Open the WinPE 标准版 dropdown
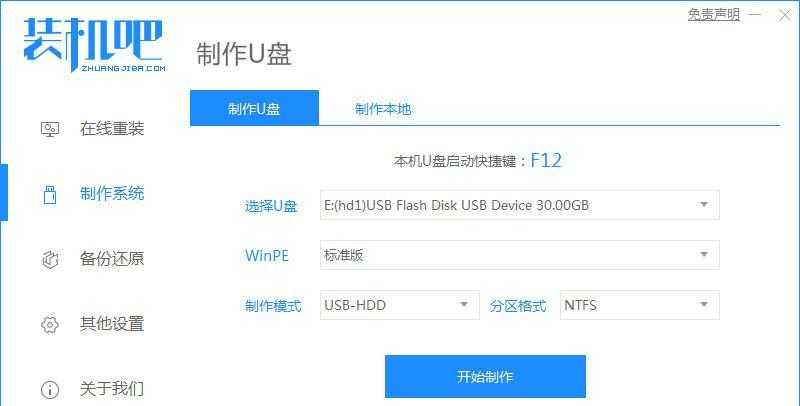 [x=519, y=255]
